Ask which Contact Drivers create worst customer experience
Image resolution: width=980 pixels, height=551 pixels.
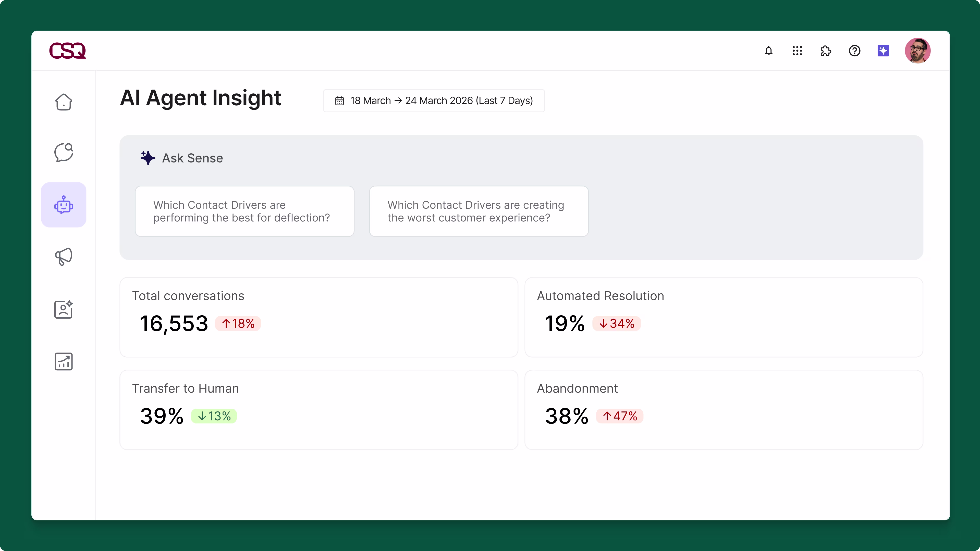[479, 211]
